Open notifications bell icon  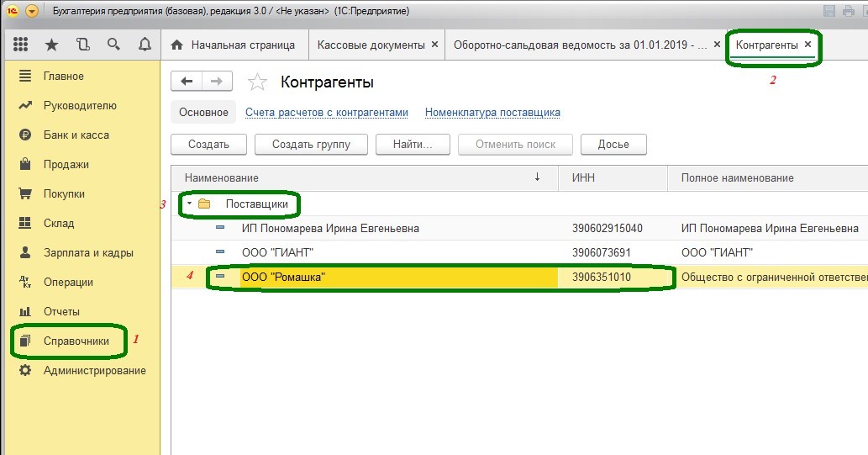pos(145,45)
